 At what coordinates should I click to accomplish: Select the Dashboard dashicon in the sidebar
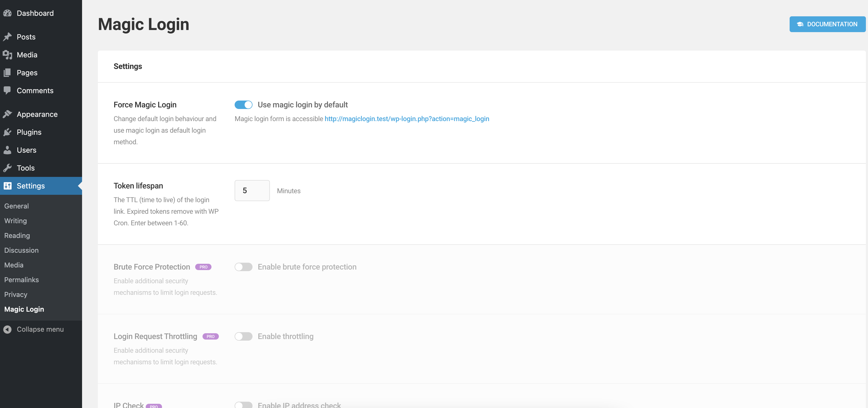click(7, 13)
